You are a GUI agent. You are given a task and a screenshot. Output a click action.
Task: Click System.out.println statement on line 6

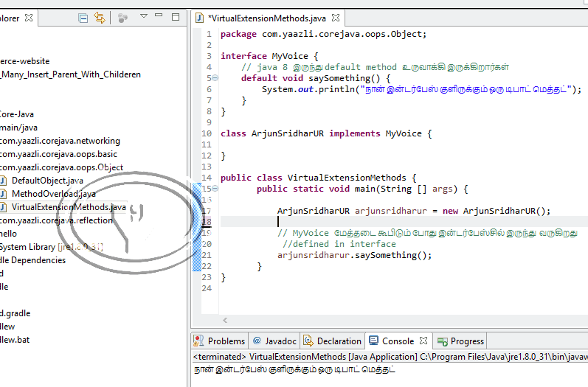click(421, 89)
